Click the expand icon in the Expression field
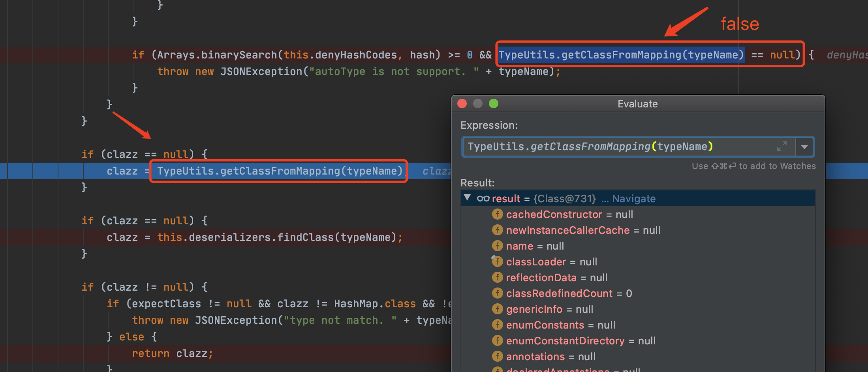The height and width of the screenshot is (372, 868). coord(782,147)
